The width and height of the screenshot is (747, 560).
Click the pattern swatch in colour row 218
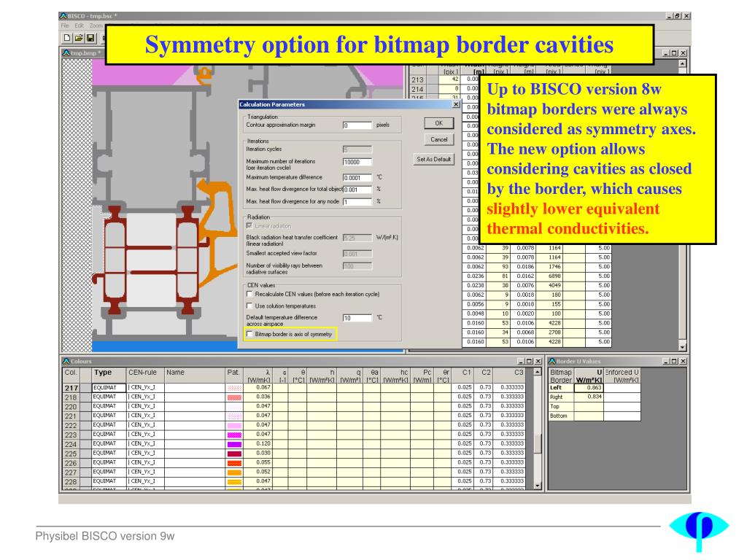point(234,397)
